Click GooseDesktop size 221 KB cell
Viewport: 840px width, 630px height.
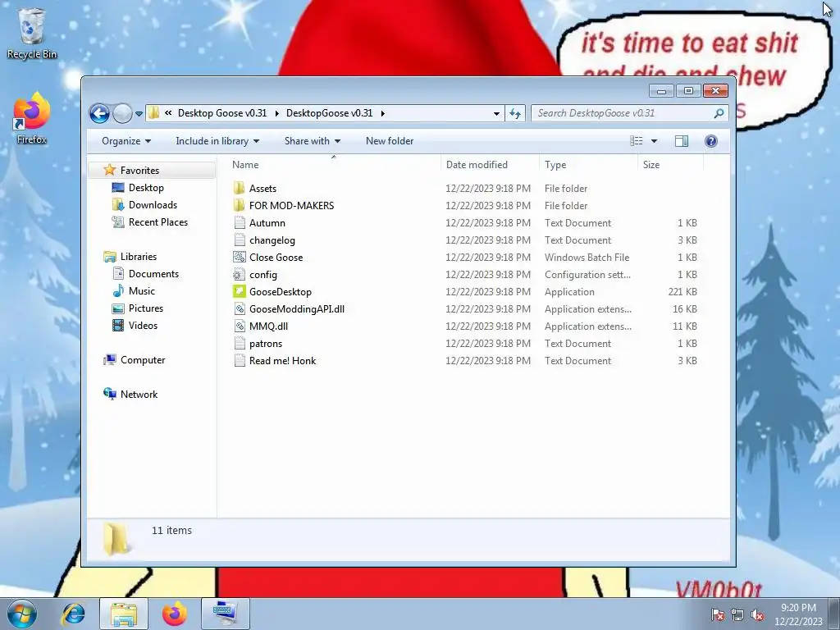(682, 291)
